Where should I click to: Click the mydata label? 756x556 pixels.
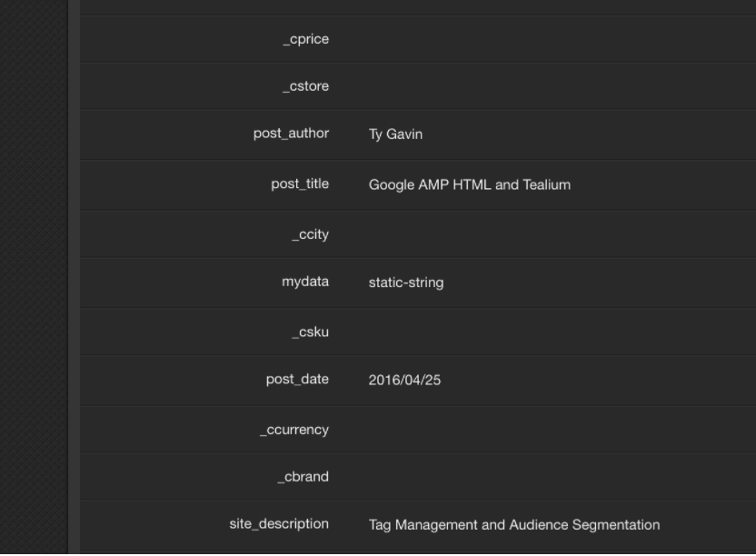point(305,282)
